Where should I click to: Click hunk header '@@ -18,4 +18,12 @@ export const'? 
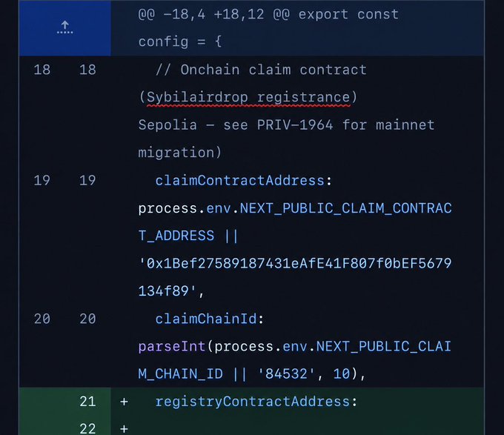tap(268, 15)
